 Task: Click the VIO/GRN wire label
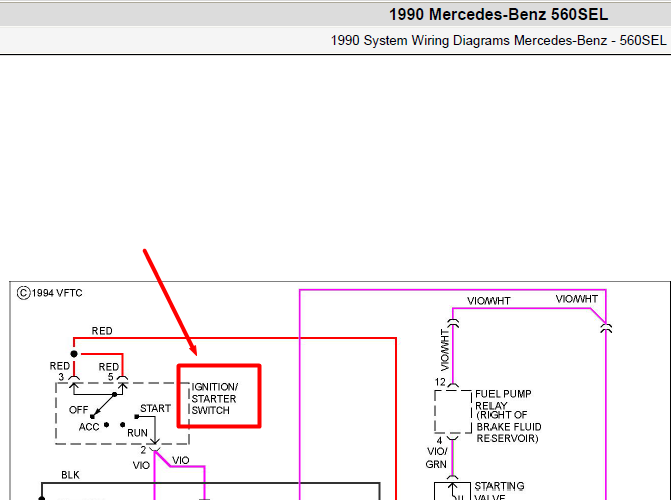(436, 458)
